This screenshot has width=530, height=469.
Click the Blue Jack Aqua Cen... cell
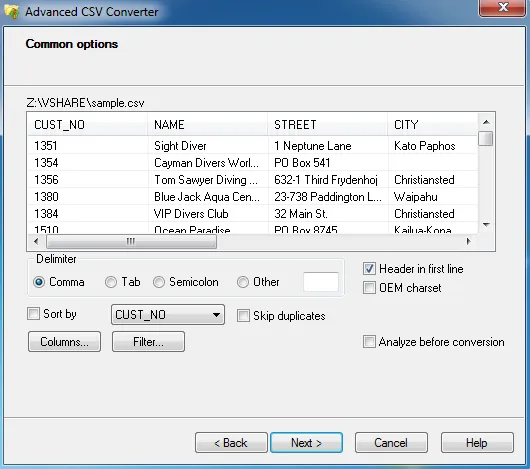[207, 196]
